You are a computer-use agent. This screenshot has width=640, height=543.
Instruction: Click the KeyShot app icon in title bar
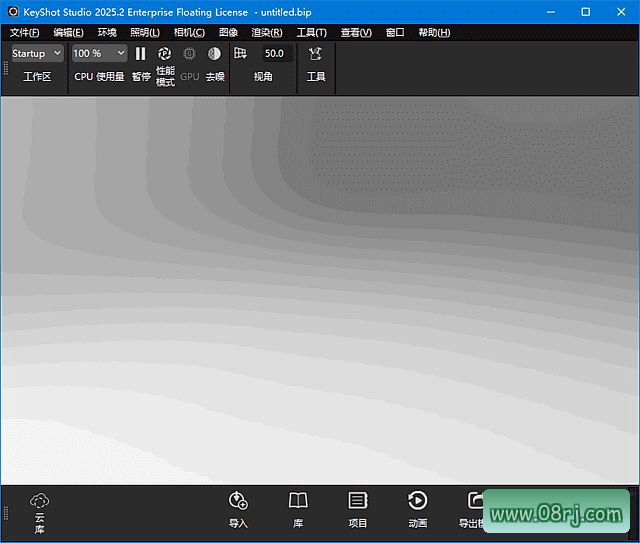[x=12, y=11]
